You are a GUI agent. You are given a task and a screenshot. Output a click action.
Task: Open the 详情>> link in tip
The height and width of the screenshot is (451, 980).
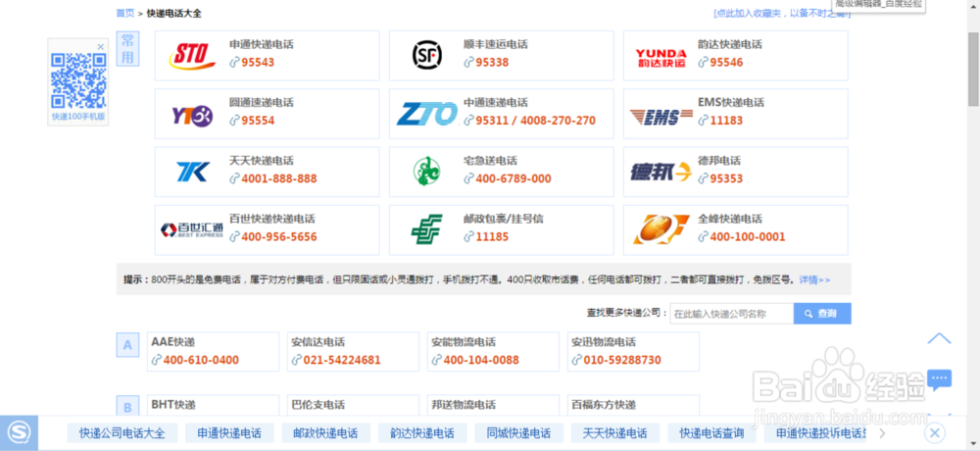[815, 279]
